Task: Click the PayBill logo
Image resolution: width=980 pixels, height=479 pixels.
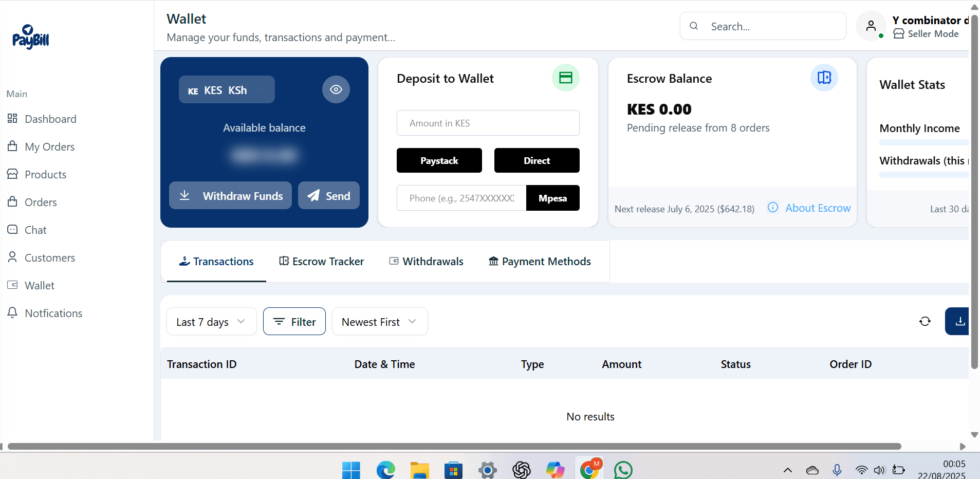Action: [31, 37]
